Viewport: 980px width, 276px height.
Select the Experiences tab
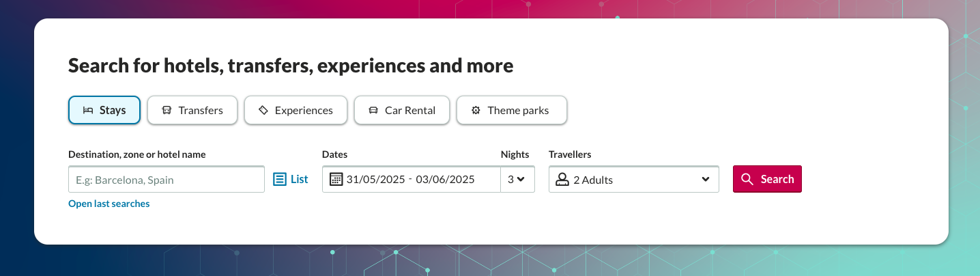tap(296, 111)
